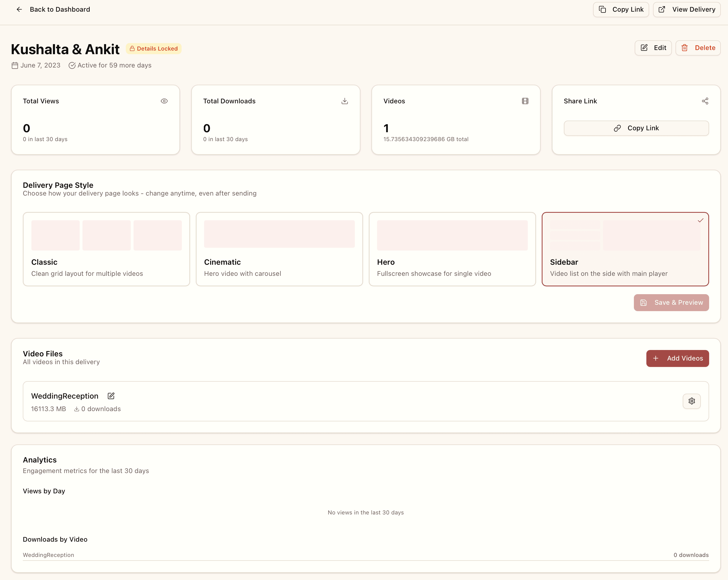Select the Classic delivery page style
This screenshot has width=728, height=580.
pyautogui.click(x=106, y=249)
